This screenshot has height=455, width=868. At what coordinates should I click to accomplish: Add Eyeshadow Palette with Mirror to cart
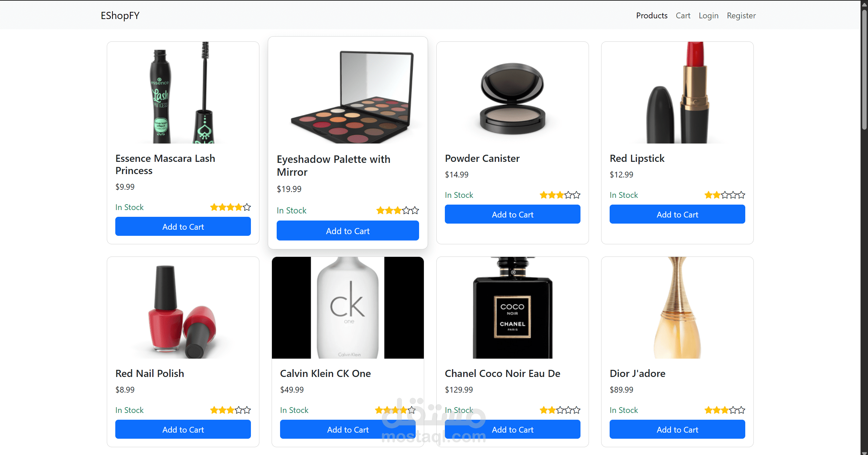348,231
